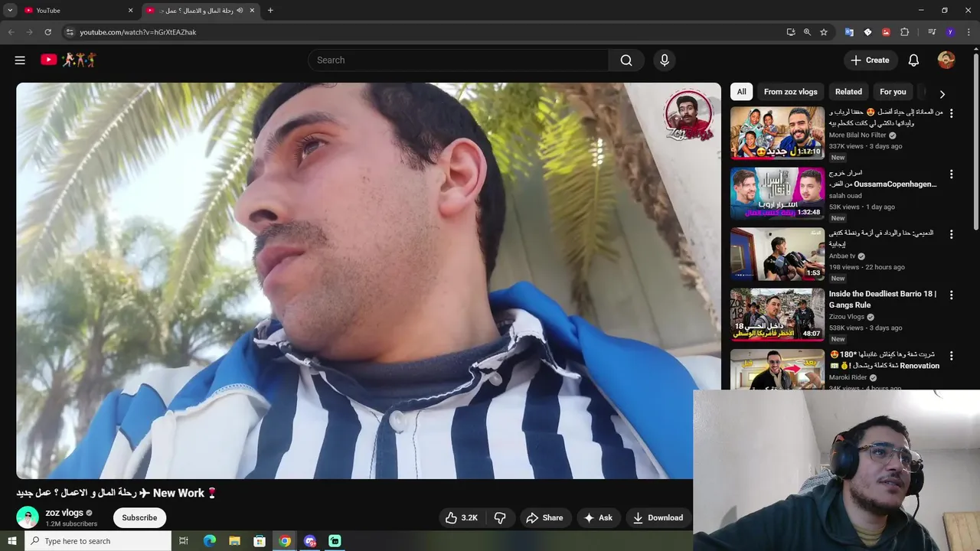The width and height of the screenshot is (980, 551).
Task: Bookmark this page with the star
Action: (824, 32)
